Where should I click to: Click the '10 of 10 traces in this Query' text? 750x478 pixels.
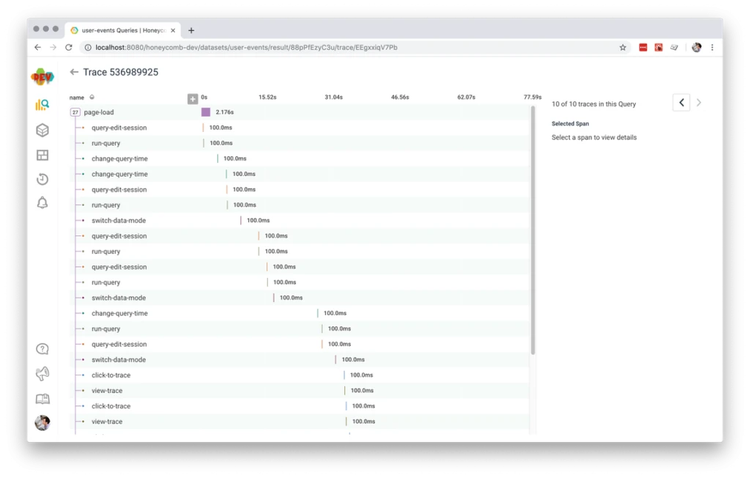point(594,104)
